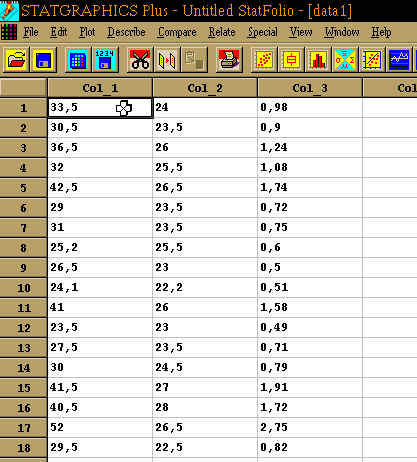Click the application logo in title bar

coord(9,11)
